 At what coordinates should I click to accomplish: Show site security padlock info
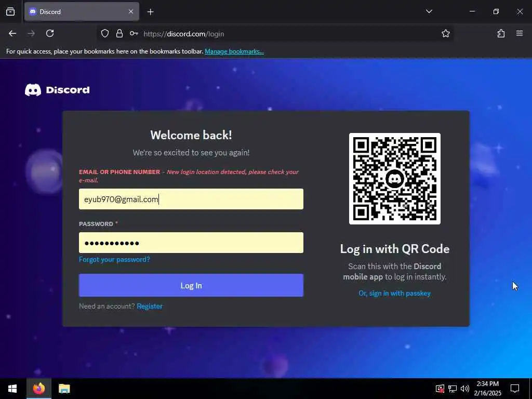pyautogui.click(x=119, y=33)
